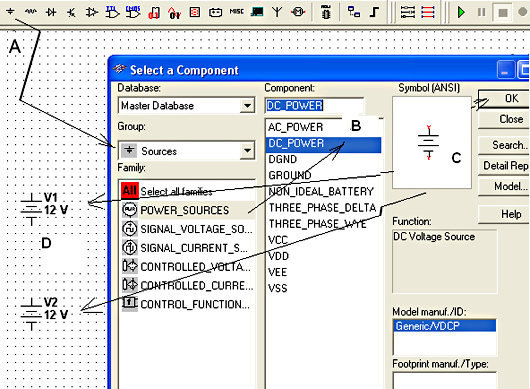Open the Place MCU chip icon
Image resolution: width=530 pixels, height=389 pixels.
[x=326, y=12]
